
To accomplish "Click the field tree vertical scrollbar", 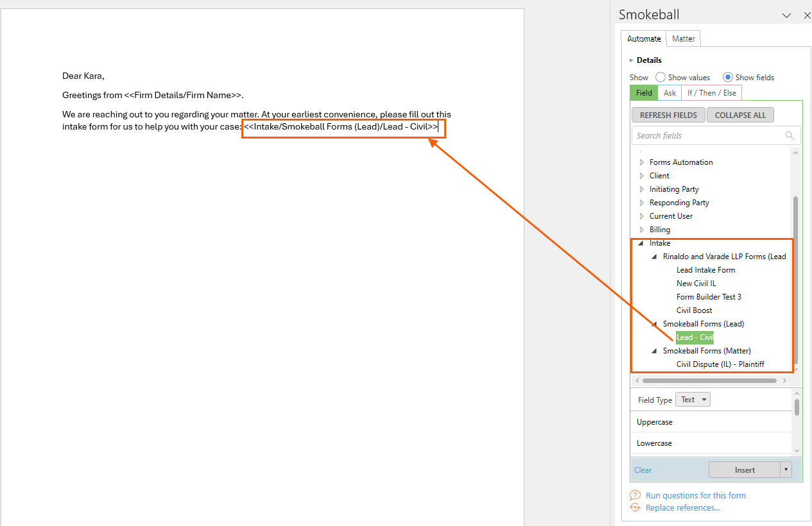I will [x=796, y=280].
